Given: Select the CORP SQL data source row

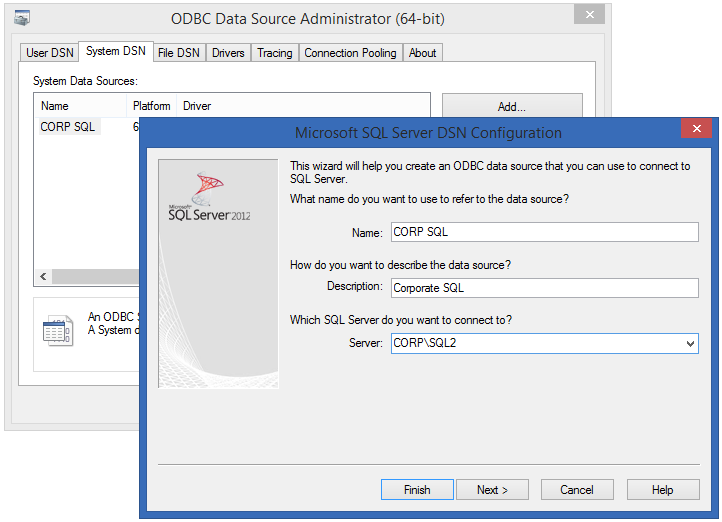Looking at the screenshot, I should tap(87, 127).
